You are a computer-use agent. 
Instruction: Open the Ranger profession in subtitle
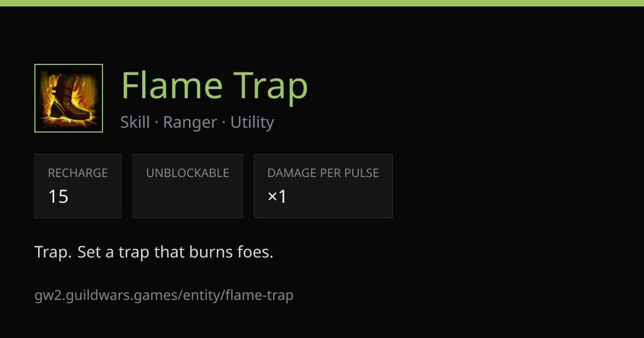coord(190,122)
